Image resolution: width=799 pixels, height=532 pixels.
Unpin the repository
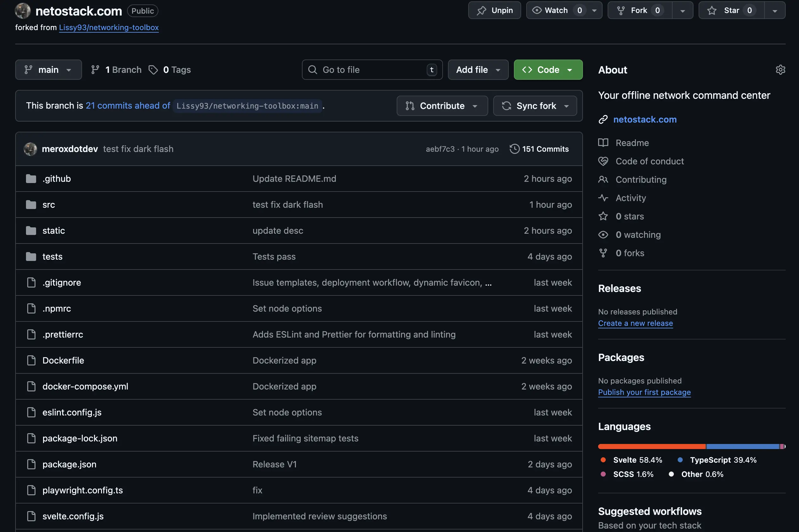point(494,10)
